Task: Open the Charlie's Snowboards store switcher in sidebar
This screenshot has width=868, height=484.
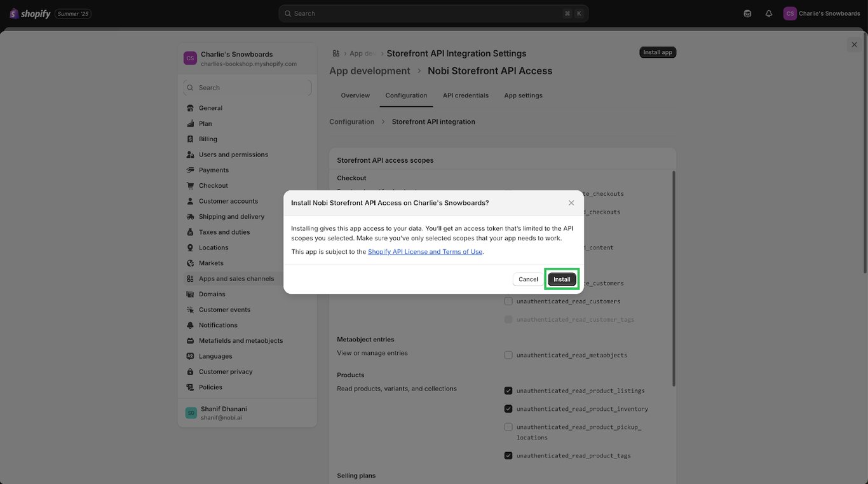Action: click(x=247, y=59)
